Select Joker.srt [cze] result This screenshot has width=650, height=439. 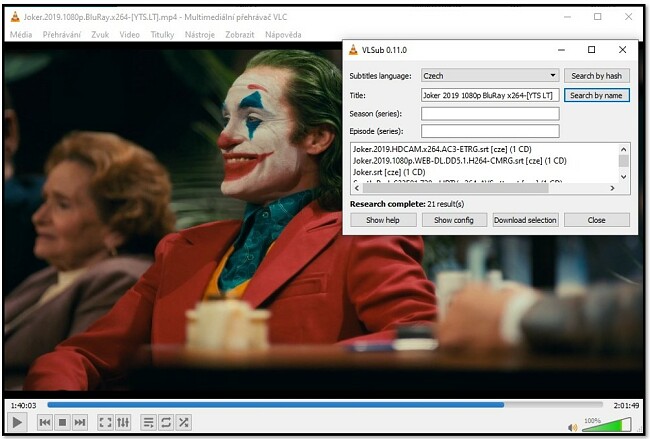click(389, 172)
